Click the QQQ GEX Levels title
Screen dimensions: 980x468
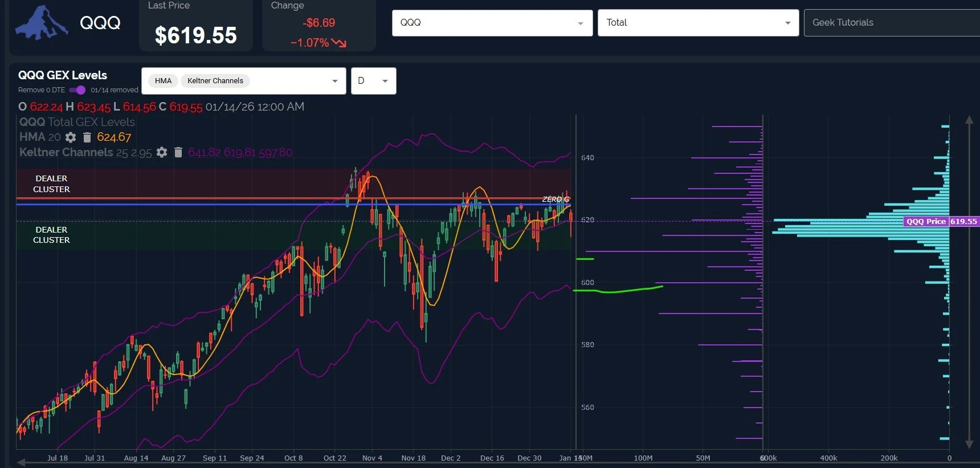[x=63, y=75]
